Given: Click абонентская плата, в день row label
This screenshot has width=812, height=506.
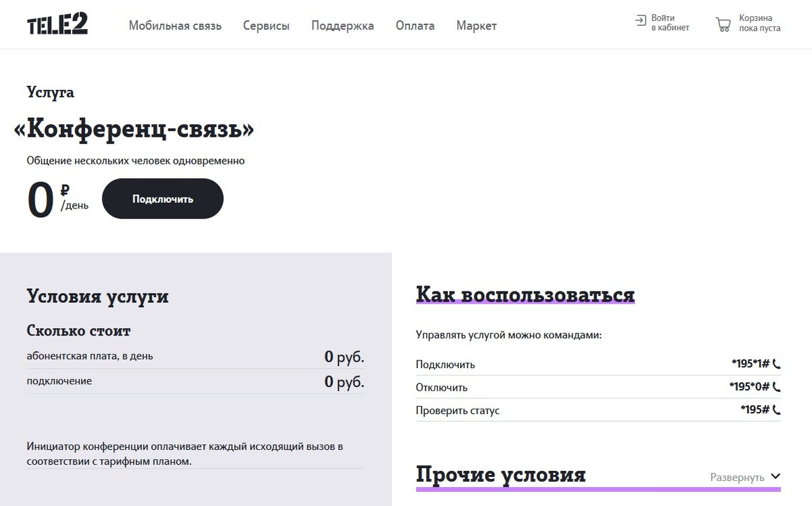Looking at the screenshot, I should coord(90,356).
